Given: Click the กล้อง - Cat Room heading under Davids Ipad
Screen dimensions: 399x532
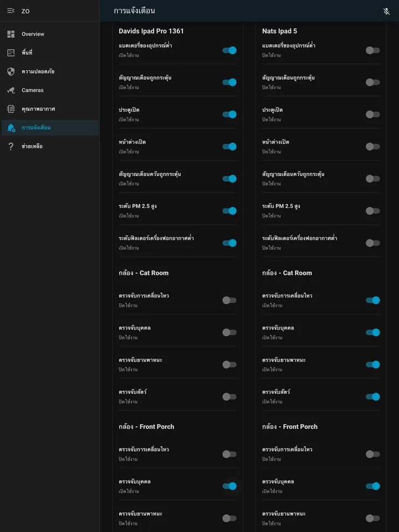Looking at the screenshot, I should coord(144,273).
